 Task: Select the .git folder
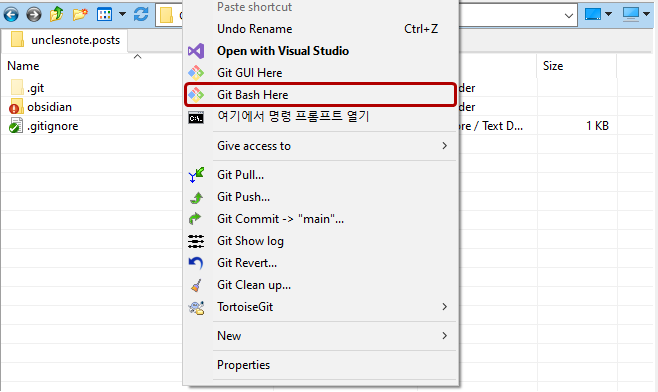point(36,88)
